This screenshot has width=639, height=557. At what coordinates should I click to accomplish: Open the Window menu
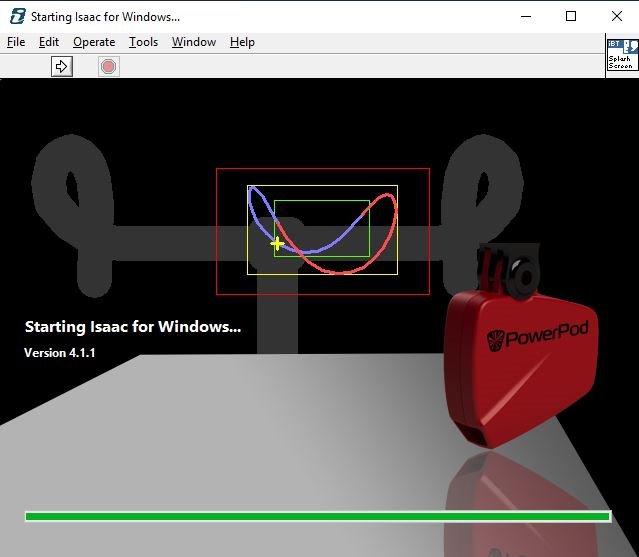194,42
